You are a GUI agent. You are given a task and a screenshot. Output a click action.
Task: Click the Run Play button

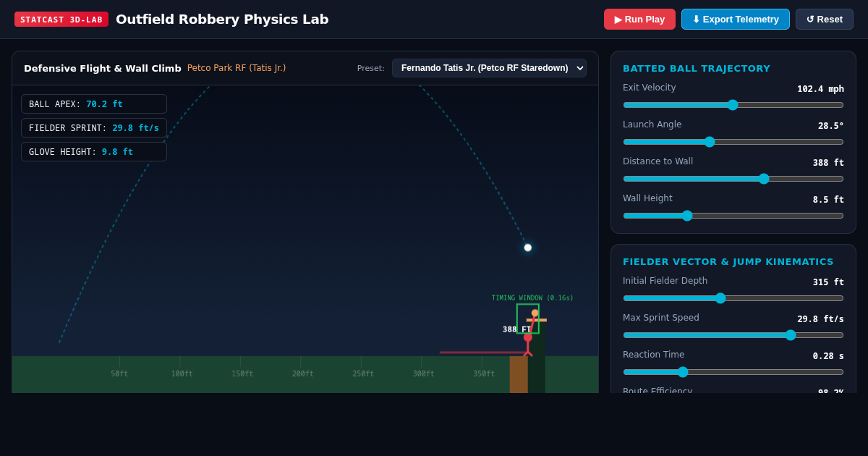[639, 20]
